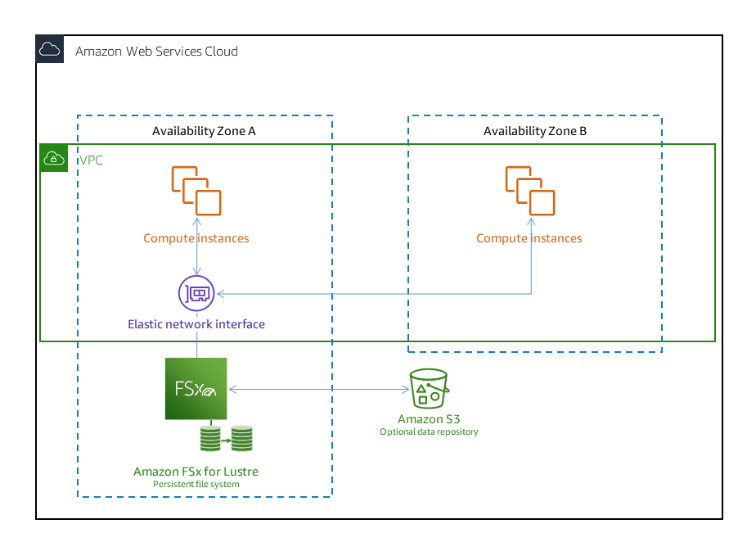756x551 pixels.
Task: Click Compute instances icon in Availability Zone B
Action: pyautogui.click(x=529, y=191)
